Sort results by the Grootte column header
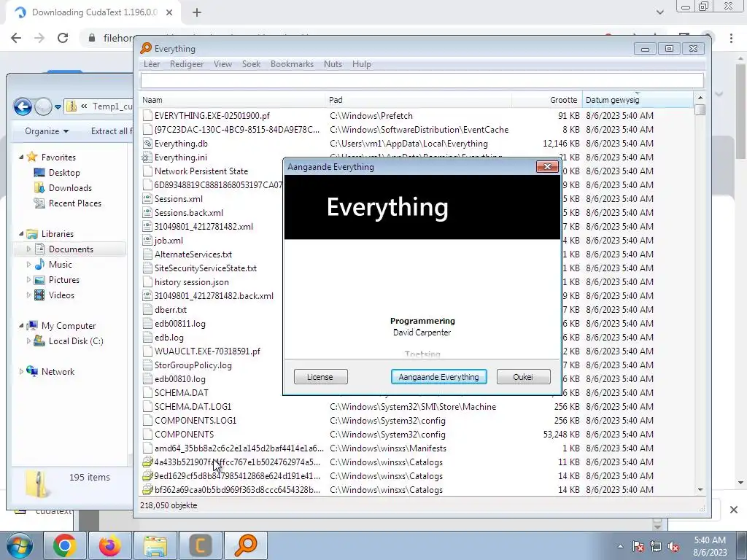Screen dimensions: 747x560 point(547,99)
